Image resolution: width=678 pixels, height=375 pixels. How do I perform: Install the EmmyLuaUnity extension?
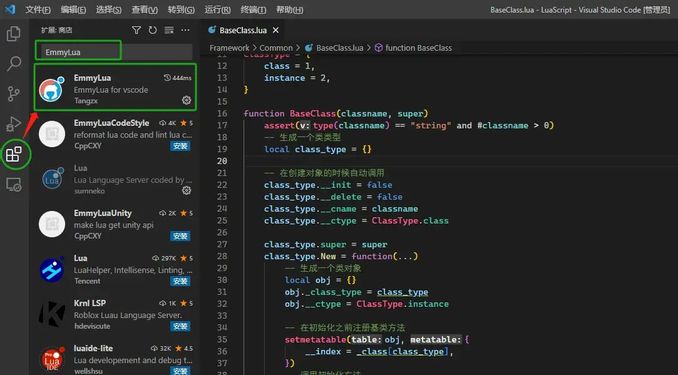click(180, 236)
